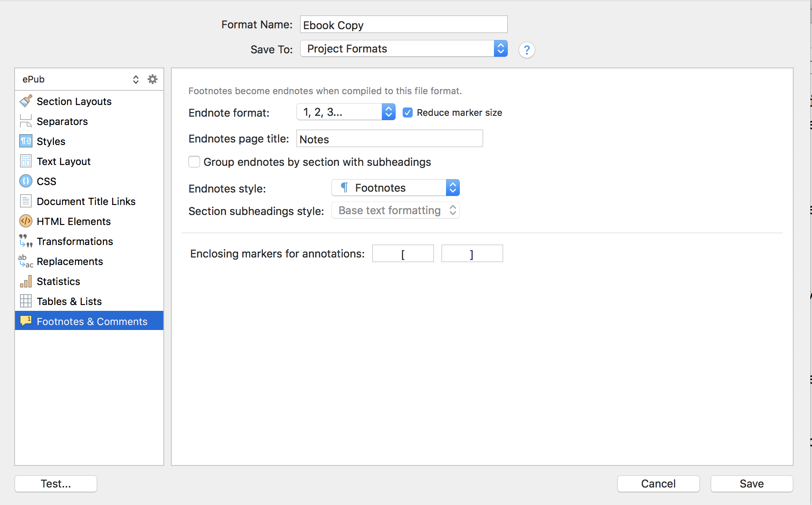Click the Transformations quotes icon

tap(26, 241)
